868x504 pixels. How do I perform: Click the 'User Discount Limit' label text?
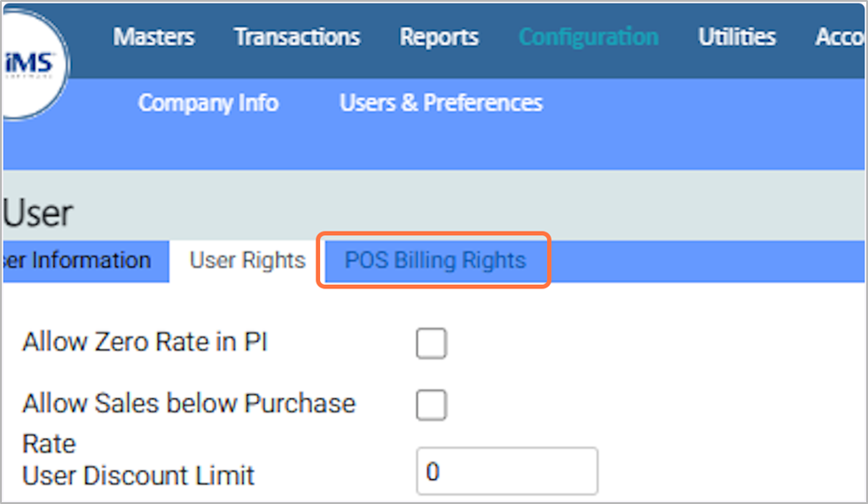tap(138, 476)
